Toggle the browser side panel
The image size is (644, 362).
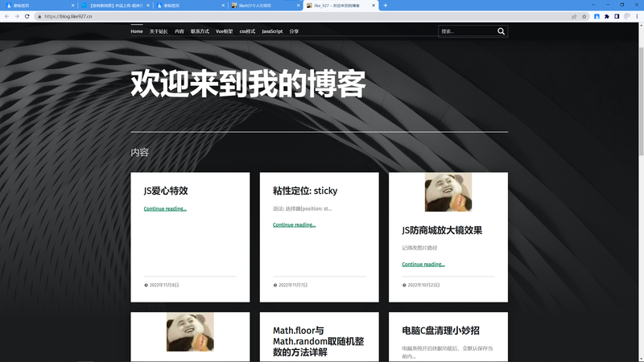tap(617, 16)
